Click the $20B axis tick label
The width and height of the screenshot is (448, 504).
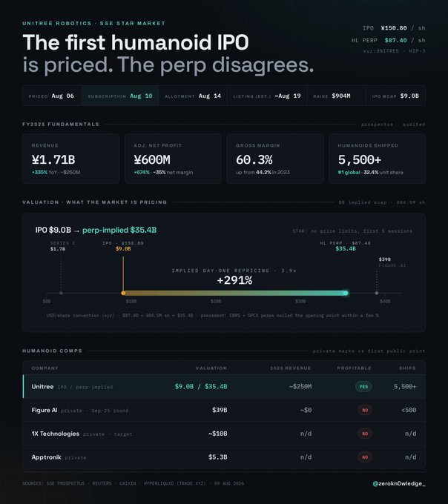click(216, 302)
